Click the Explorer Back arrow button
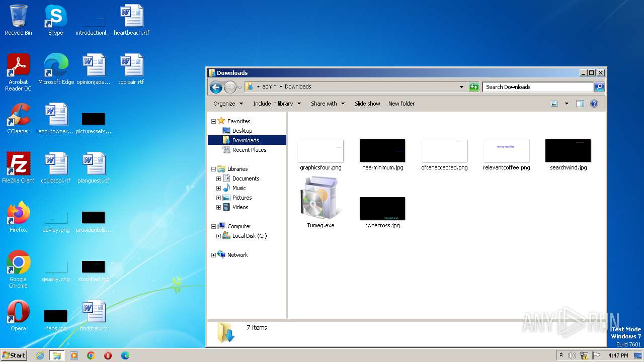This screenshot has height=362, width=644. [216, 87]
